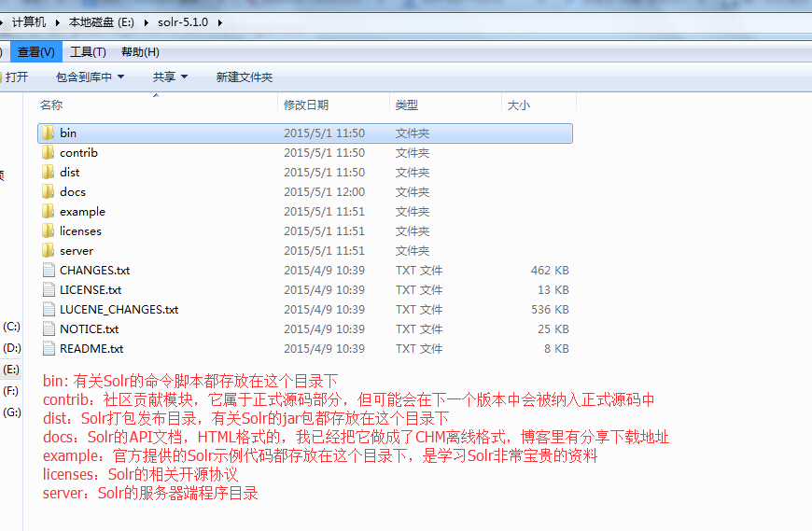Select the licenses folder icon
The height and width of the screenshot is (531, 812).
coord(48,231)
